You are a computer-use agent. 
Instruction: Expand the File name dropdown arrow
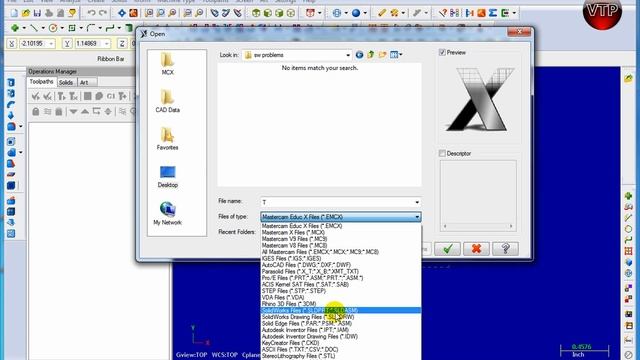[417, 202]
